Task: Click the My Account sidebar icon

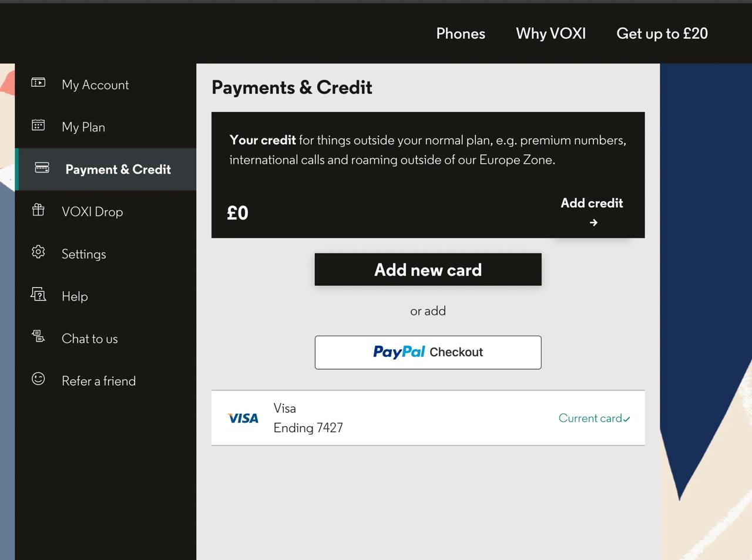Action: (38, 83)
